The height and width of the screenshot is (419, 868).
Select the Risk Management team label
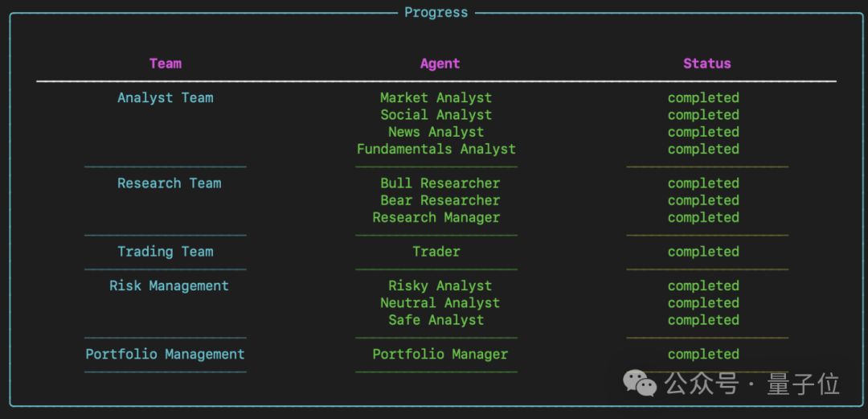pos(169,285)
